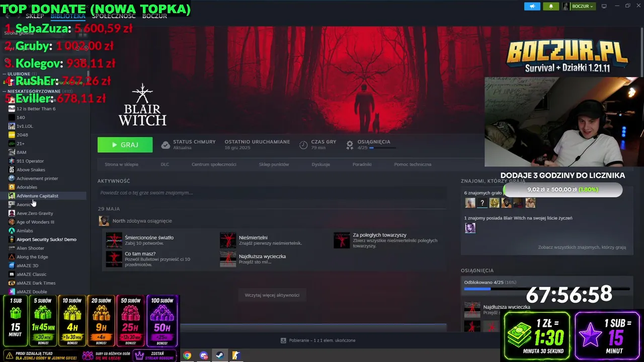Click the Aeve:Zero Gravity icon
This screenshot has height=362, width=644.
[12, 213]
